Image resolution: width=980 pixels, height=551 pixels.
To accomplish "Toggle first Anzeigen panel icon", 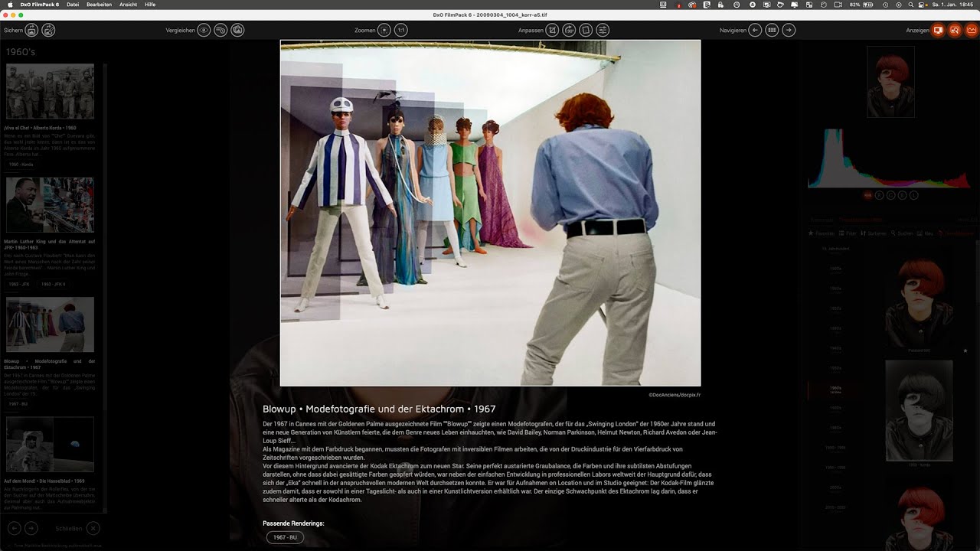I will pos(938,31).
